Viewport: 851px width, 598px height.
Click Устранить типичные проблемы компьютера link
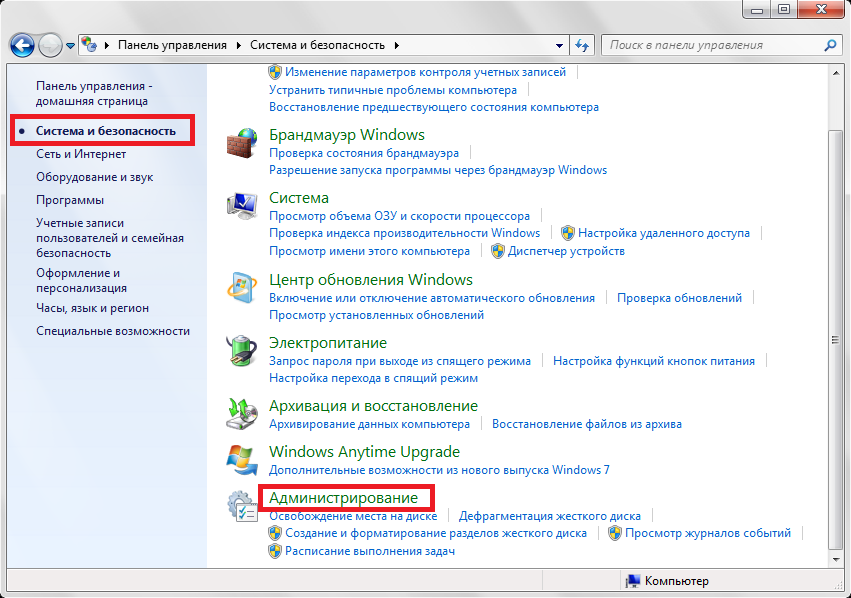393,90
